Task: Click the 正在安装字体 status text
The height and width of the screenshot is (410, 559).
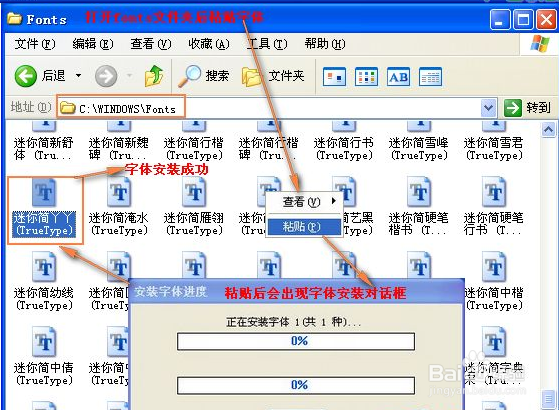Action: pyautogui.click(x=293, y=322)
